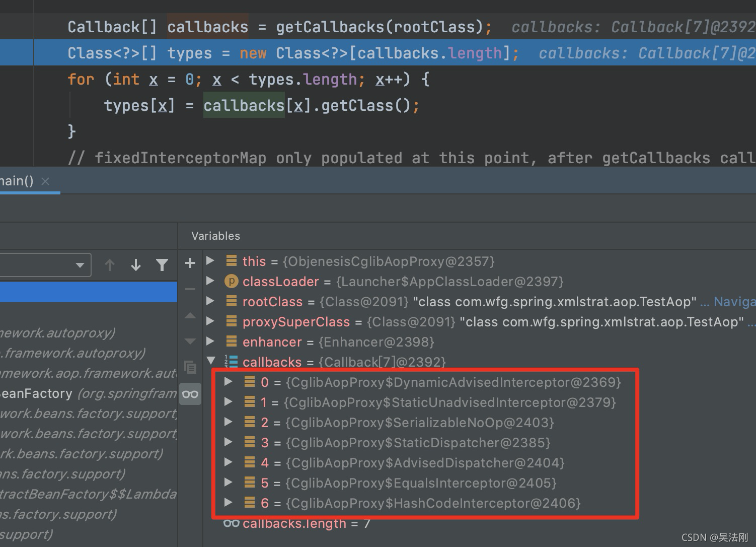
Task: Select the SerializableNoOp@2403 entry
Action: click(x=407, y=423)
